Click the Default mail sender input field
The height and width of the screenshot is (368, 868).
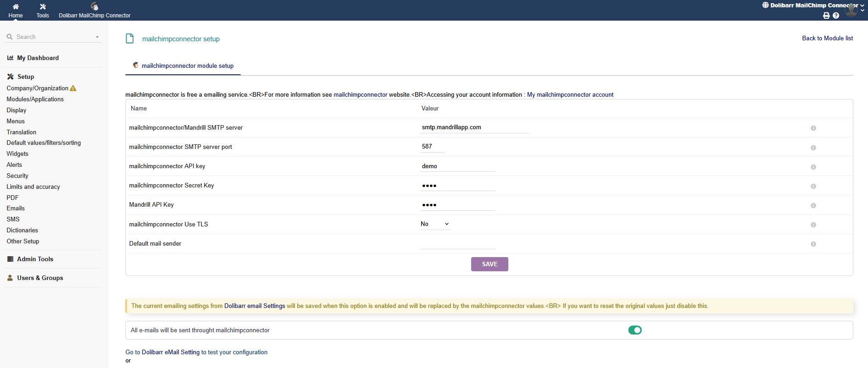(x=457, y=244)
